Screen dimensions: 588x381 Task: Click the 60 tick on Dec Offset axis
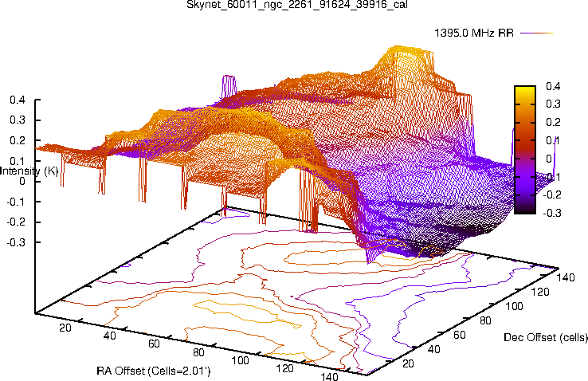[460, 335]
